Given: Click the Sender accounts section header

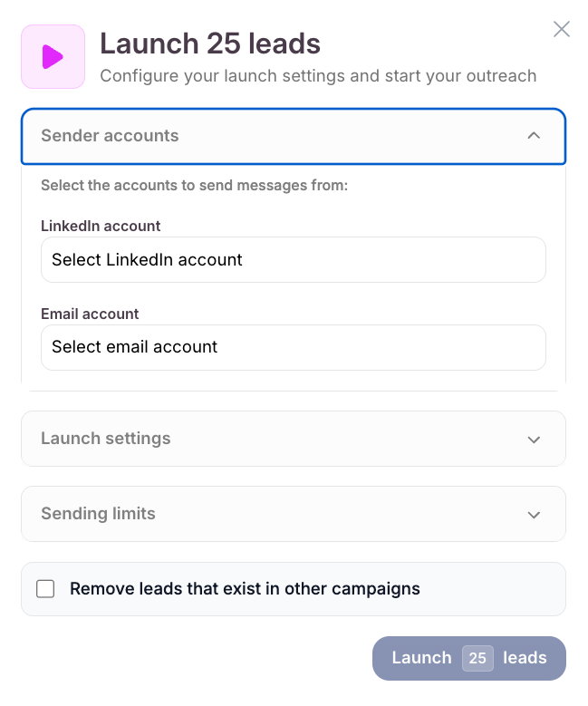Looking at the screenshot, I should (110, 136).
